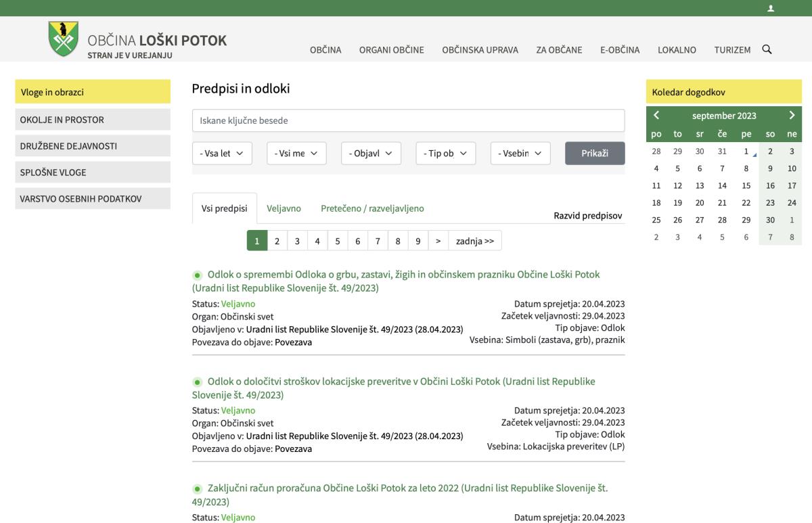Click green status dot of Zaključni račun entry
This screenshot has height=523, width=812.
coord(198,489)
